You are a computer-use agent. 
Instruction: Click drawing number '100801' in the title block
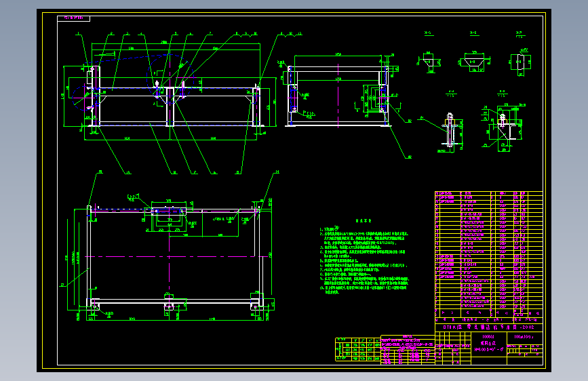(x=488, y=337)
